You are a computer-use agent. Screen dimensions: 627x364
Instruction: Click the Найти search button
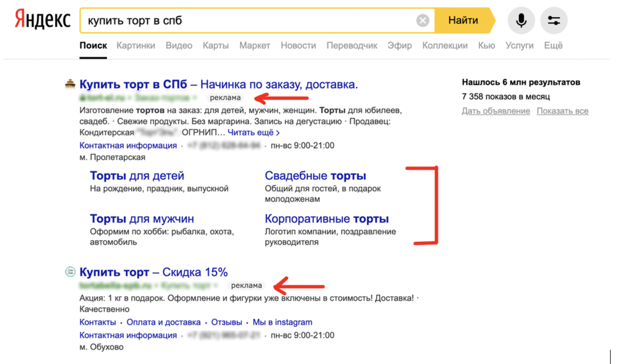pyautogui.click(x=464, y=20)
